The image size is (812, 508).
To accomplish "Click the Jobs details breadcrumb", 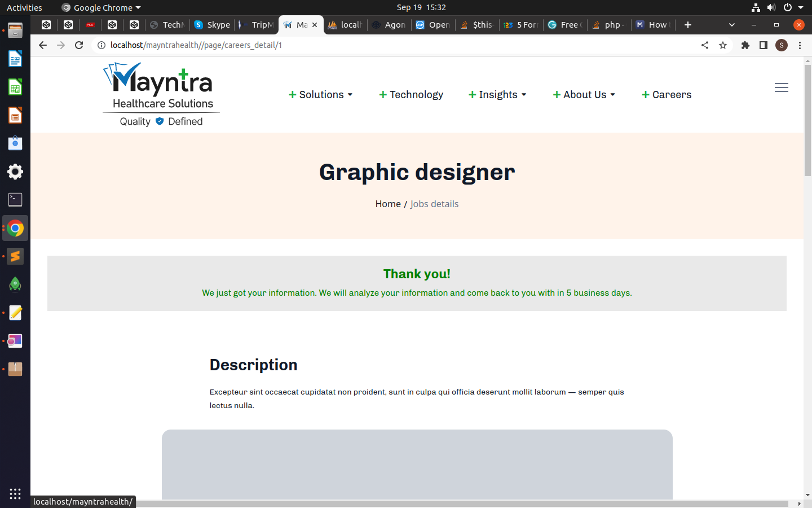I will click(434, 204).
